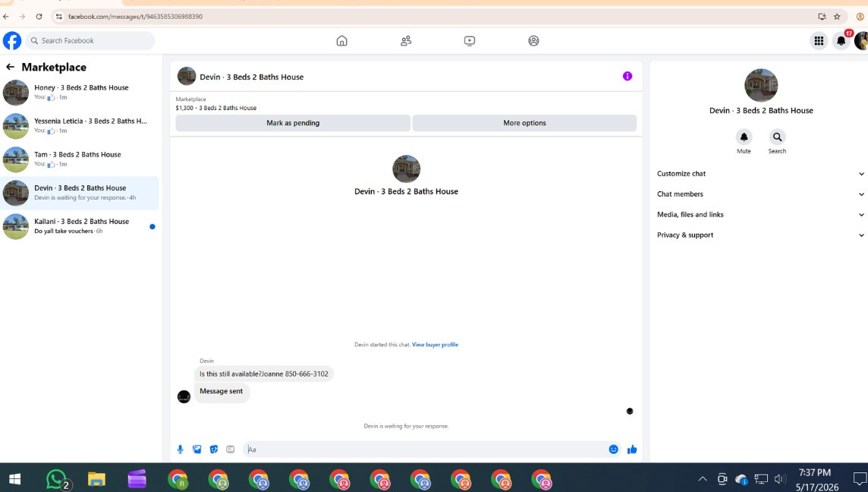Expand Media, files and links section

pyautogui.click(x=760, y=214)
